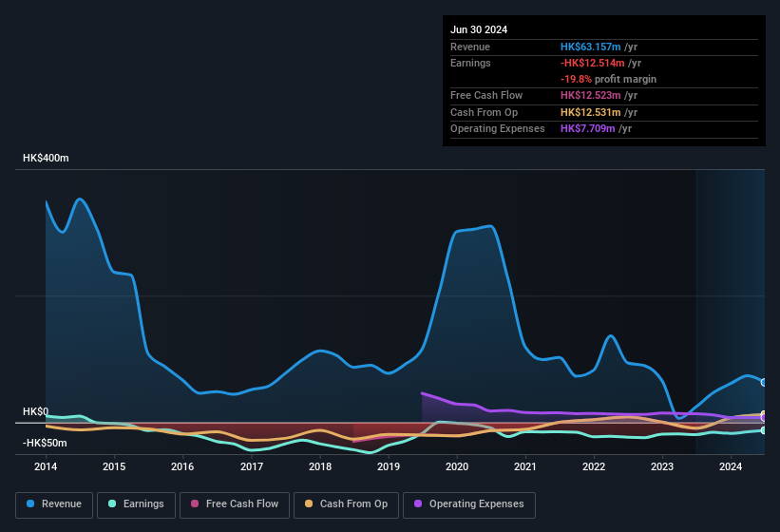Click the -HK$50m y-axis label
This screenshot has width=780, height=532.
coord(45,443)
